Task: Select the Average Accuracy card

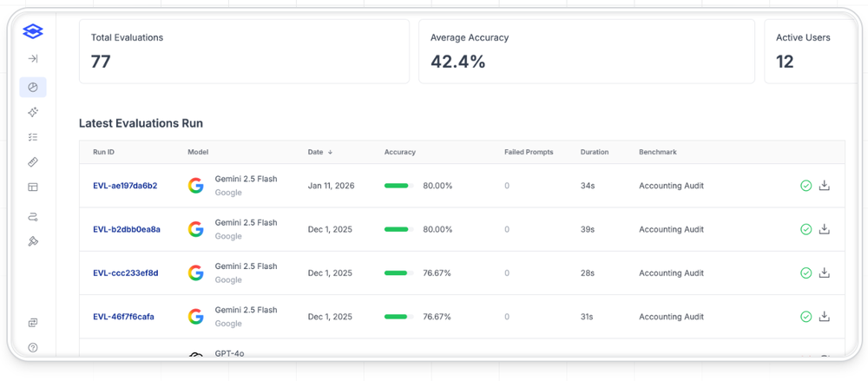Action: click(x=587, y=51)
